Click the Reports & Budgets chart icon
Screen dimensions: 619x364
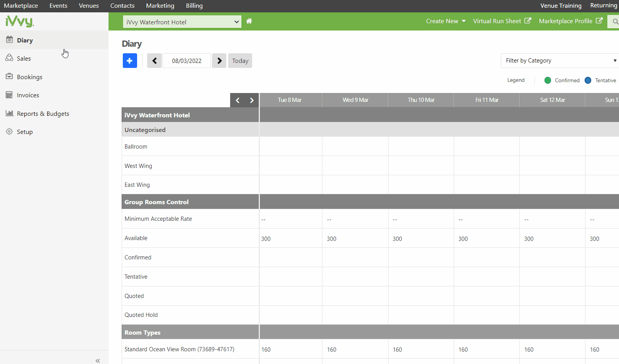(9, 113)
